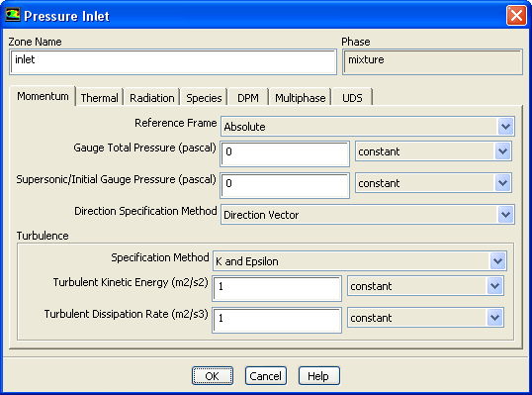Select the DPM tab

[x=248, y=98]
